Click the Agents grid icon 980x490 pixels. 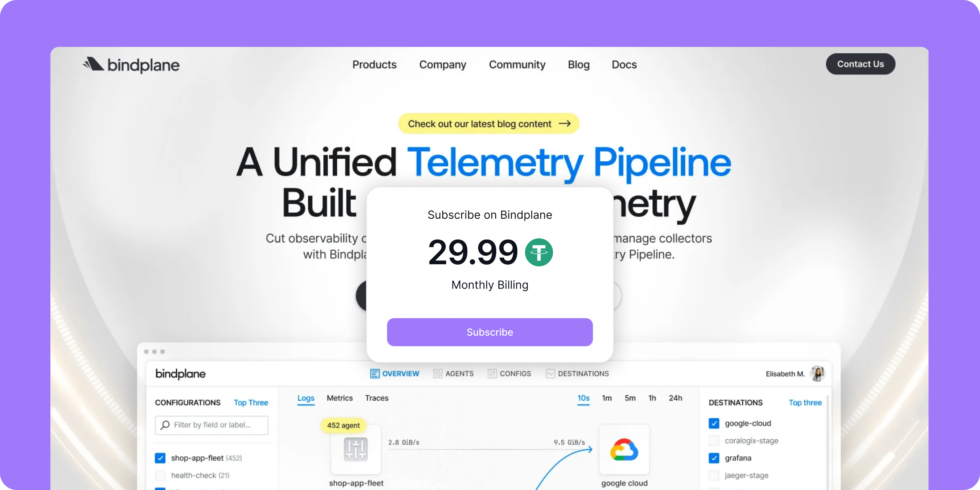click(x=437, y=373)
